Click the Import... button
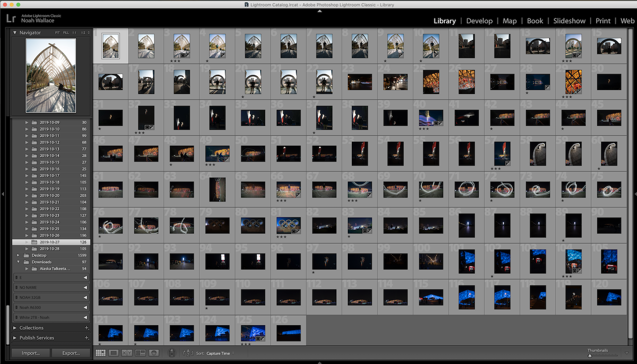Image resolution: width=637 pixels, height=364 pixels. coord(30,353)
